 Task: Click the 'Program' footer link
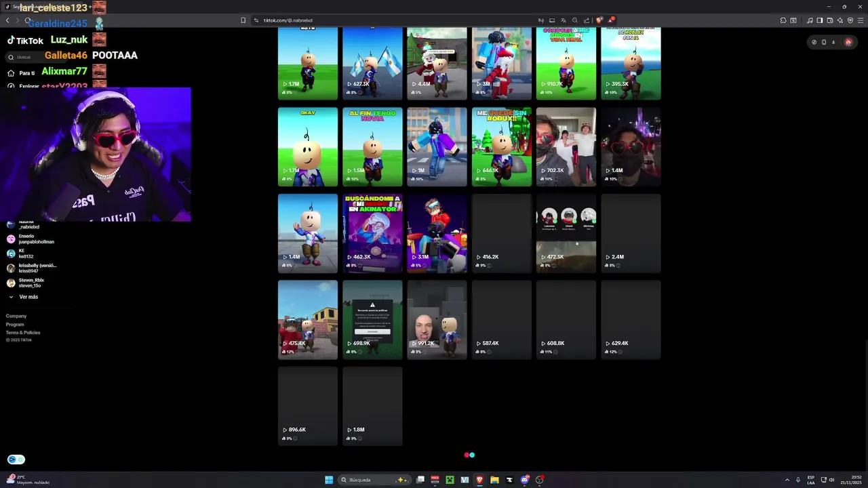[x=15, y=324]
